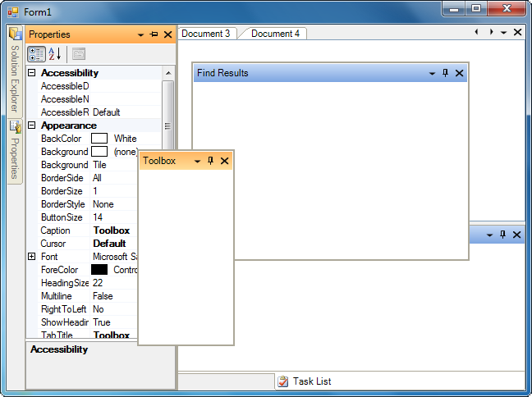The width and height of the screenshot is (532, 397).
Task: Open the Toolbox window options dropdown
Action: coord(197,161)
